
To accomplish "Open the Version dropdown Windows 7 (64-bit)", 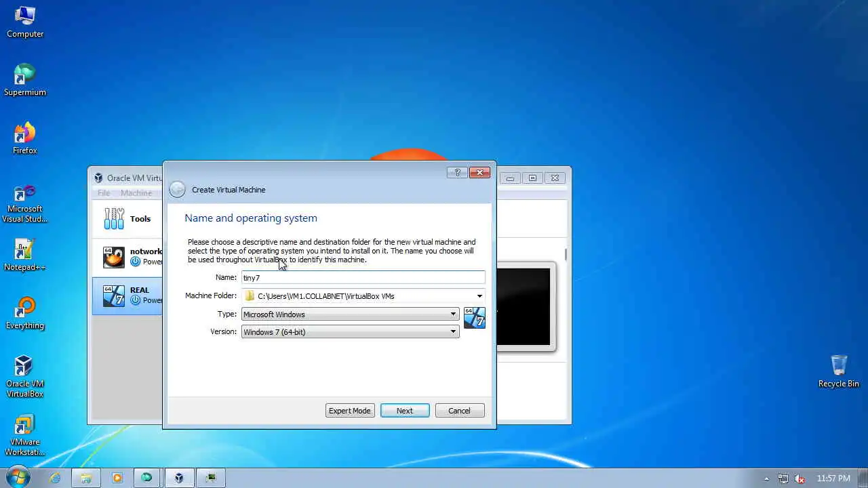I will (x=350, y=332).
